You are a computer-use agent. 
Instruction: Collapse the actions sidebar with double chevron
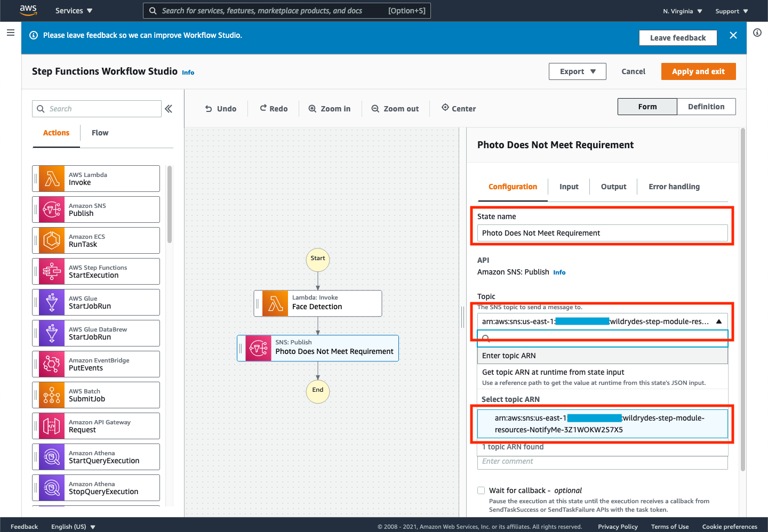pyautogui.click(x=169, y=109)
